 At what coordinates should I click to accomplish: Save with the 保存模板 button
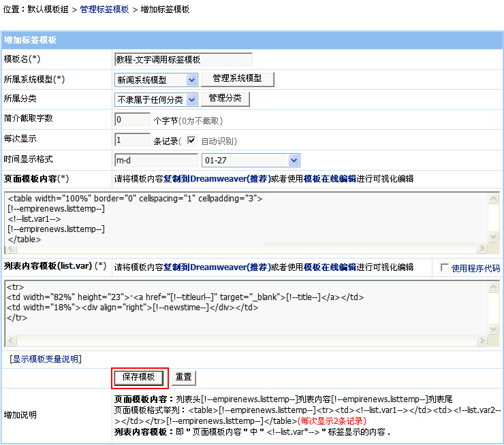(x=139, y=377)
